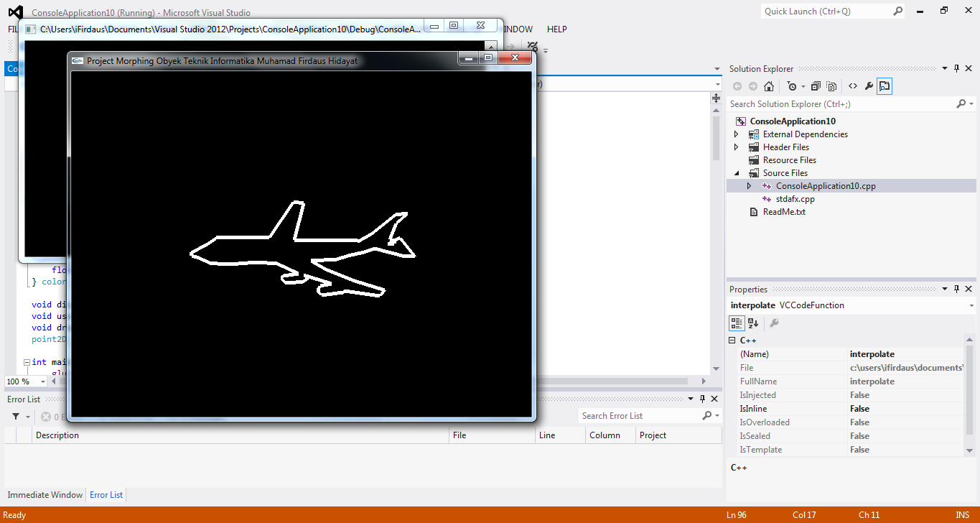Click the Visual Studio logo icon in title bar
The image size is (980, 523).
(16, 11)
